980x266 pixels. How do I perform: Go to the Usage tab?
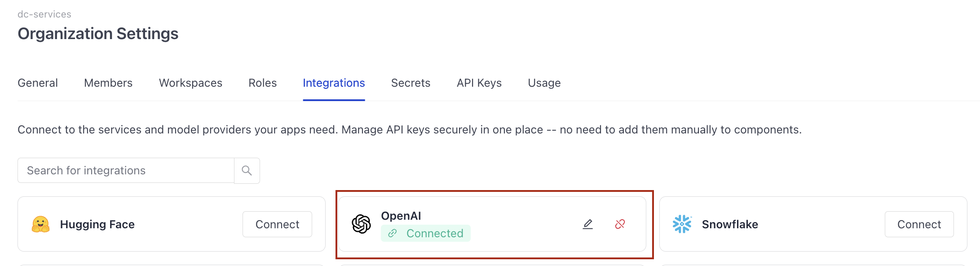(544, 83)
